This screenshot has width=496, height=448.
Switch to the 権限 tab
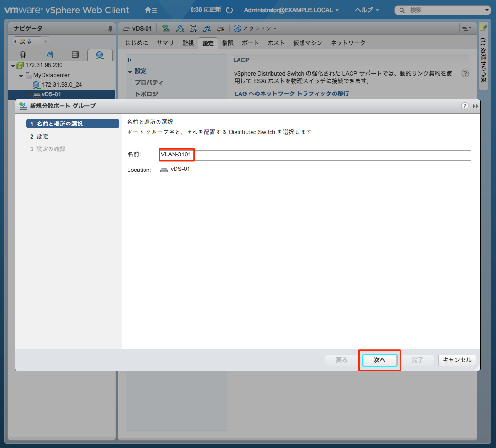coord(228,43)
